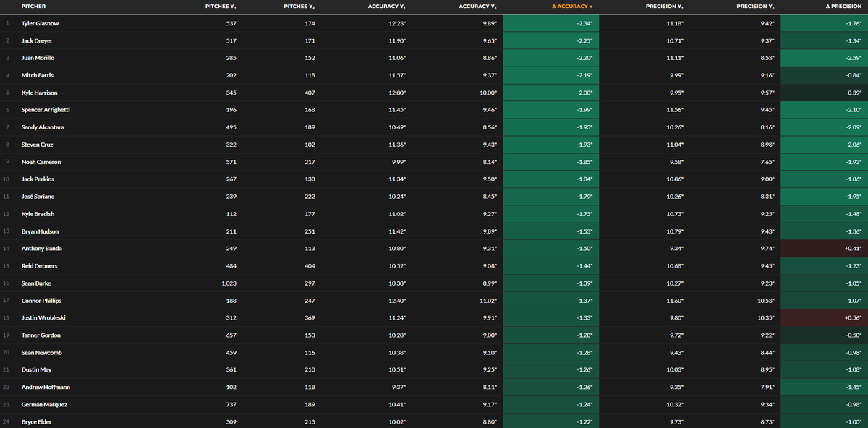
Task: Select pitcher José Soriano
Action: (38, 197)
